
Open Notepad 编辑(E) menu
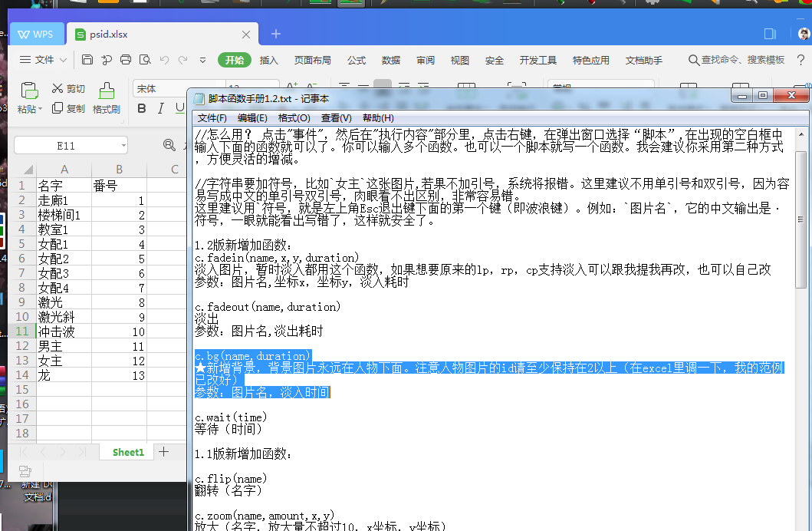pos(252,118)
